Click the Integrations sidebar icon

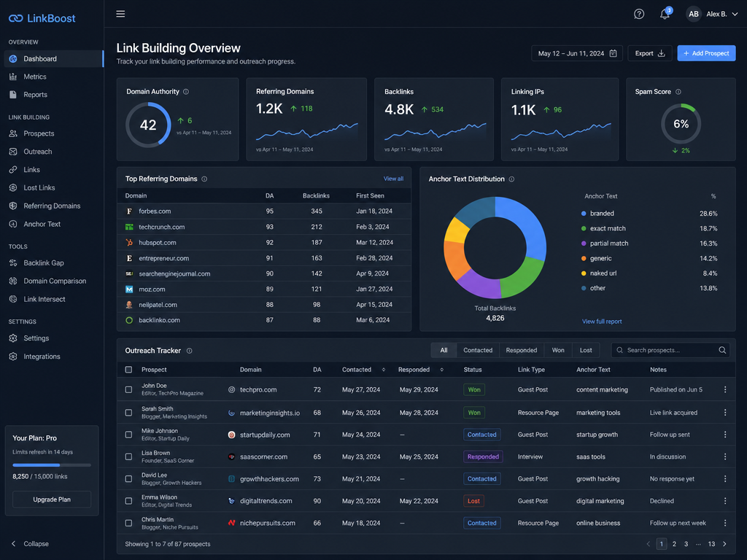[x=13, y=356]
